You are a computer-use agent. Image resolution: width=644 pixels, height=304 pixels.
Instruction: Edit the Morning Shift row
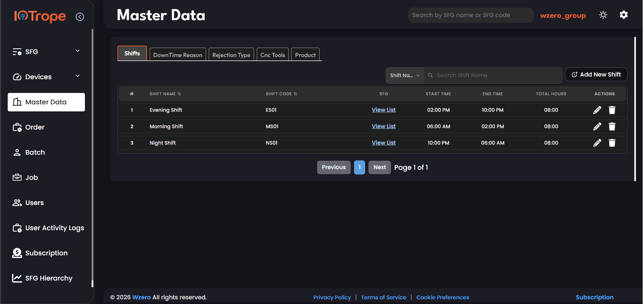click(x=597, y=126)
